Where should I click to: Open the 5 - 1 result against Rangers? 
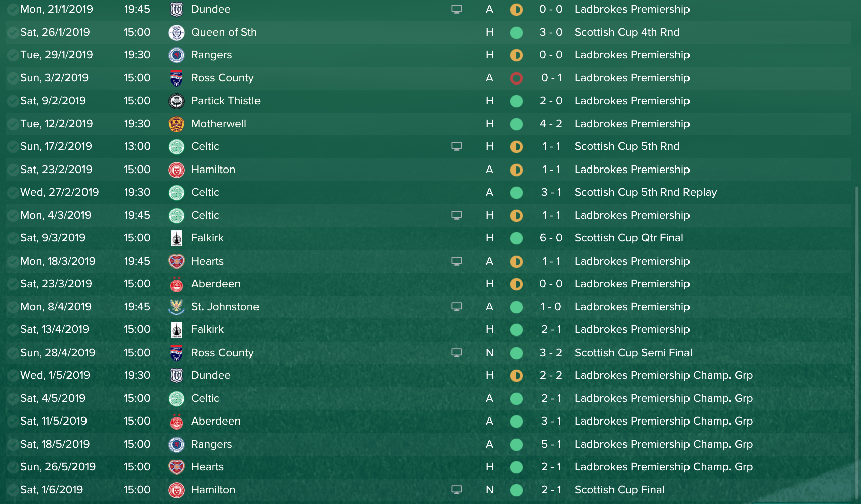point(551,444)
